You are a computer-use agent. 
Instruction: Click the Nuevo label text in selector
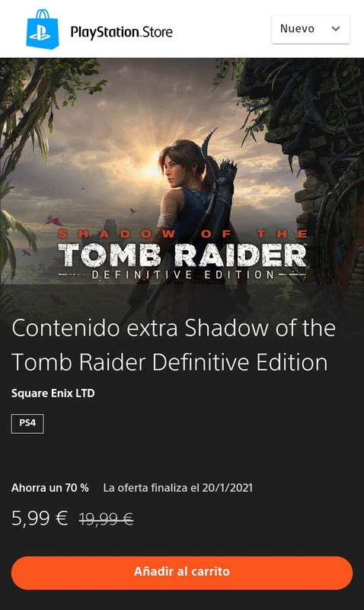(x=297, y=29)
